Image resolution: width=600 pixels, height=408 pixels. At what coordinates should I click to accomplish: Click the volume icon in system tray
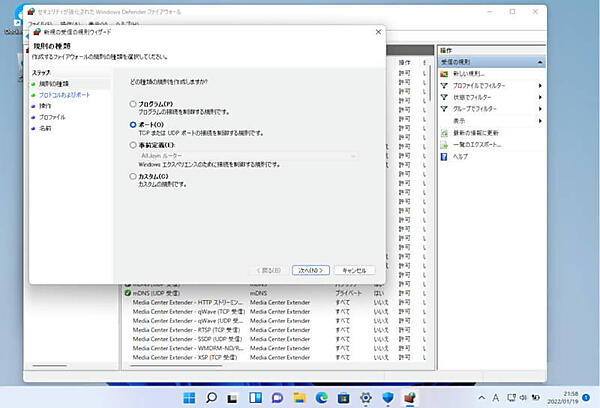523,398
